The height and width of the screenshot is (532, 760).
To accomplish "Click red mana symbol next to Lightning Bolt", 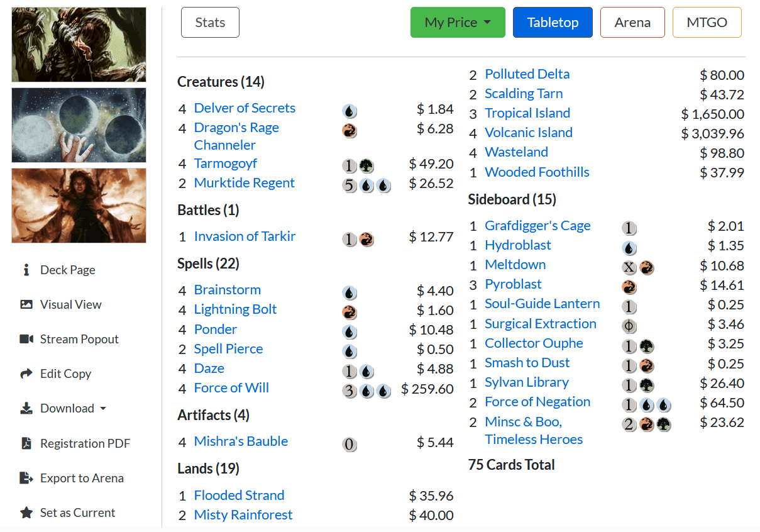I will point(350,312).
